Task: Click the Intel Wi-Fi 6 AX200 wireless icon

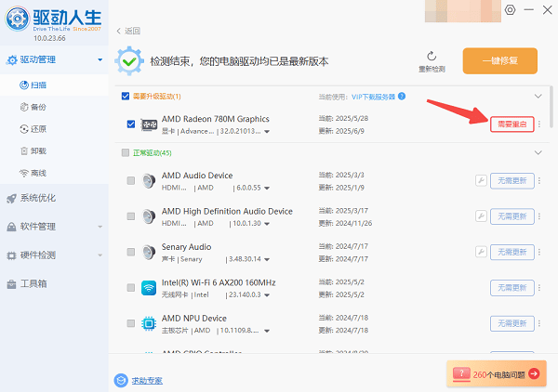Action: 149,288
